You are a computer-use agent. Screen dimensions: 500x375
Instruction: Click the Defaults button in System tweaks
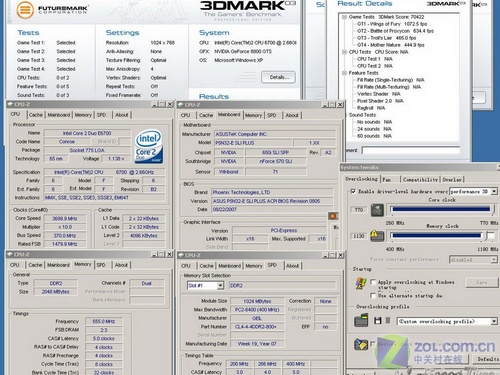click(x=487, y=359)
